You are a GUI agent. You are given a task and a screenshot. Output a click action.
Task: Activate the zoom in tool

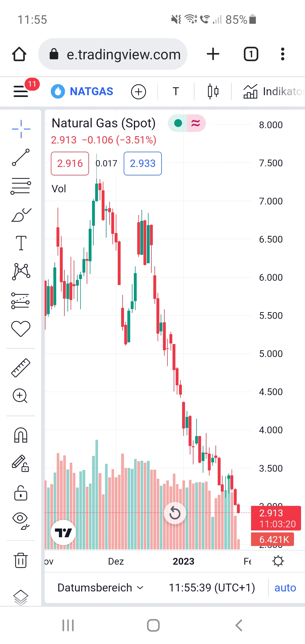[20, 396]
